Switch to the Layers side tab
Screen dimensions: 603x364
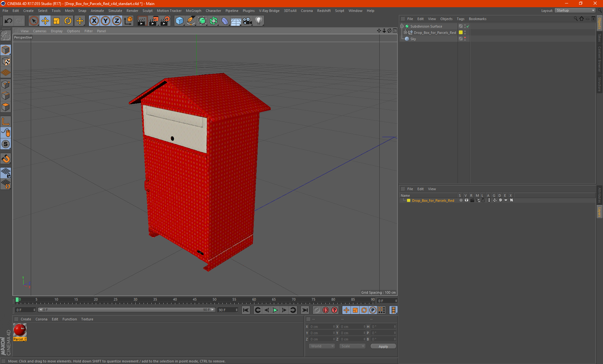(600, 212)
